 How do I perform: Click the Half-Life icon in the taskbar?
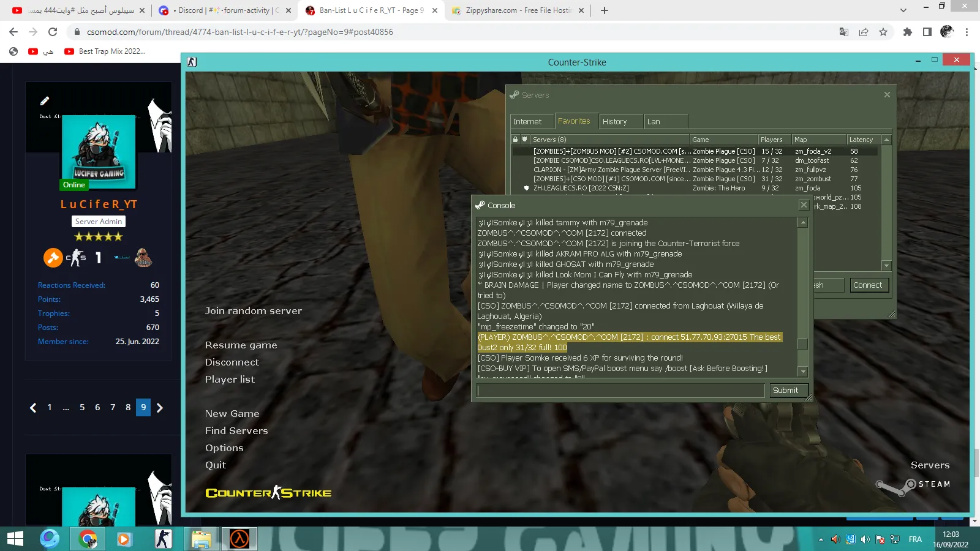pos(239,539)
